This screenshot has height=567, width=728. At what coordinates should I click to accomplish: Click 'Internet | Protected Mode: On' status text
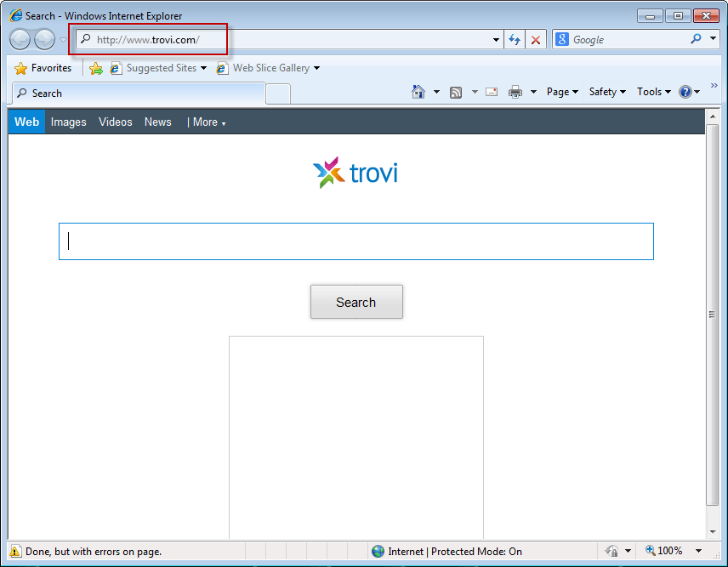coord(455,551)
